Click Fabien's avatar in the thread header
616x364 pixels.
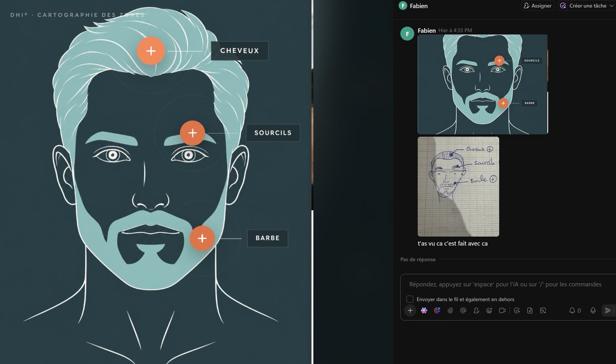pos(403,6)
